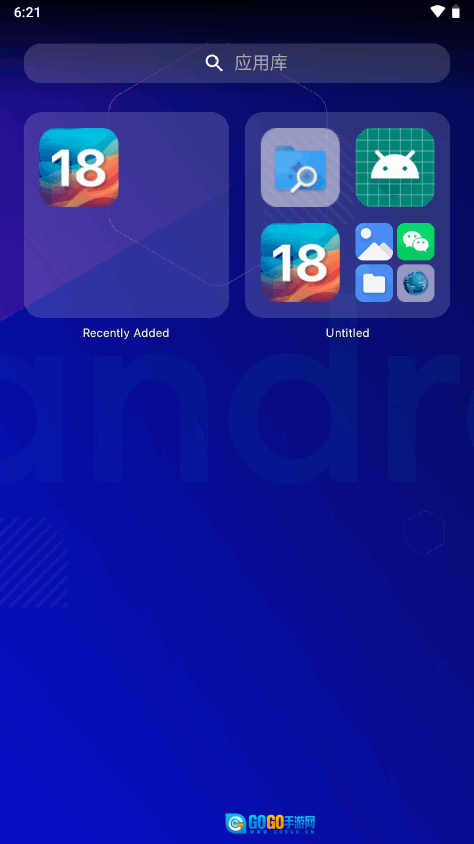Click the magnifier icon in search bar

tap(214, 63)
